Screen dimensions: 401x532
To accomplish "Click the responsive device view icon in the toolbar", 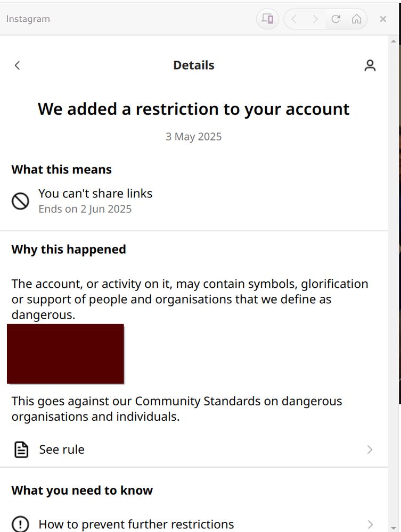I will [x=267, y=19].
